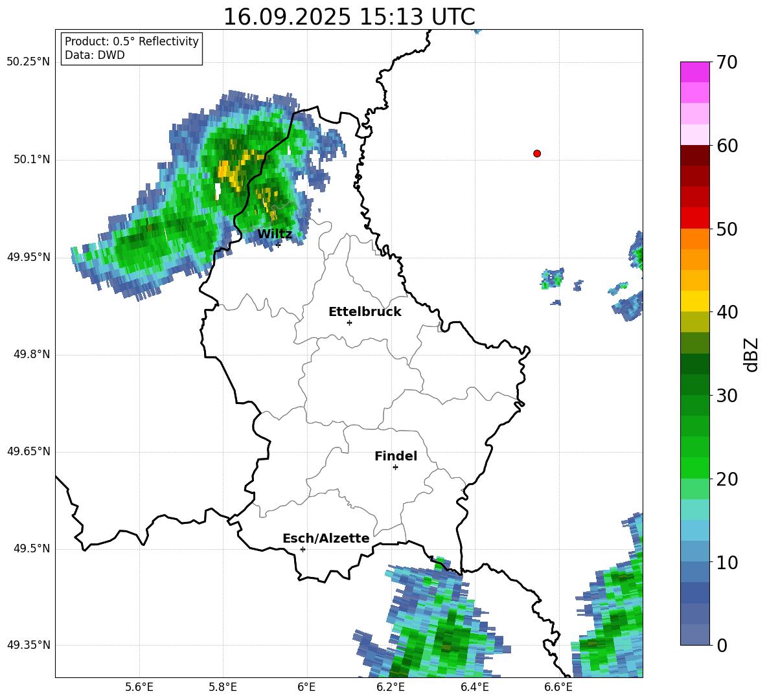The width and height of the screenshot is (767, 700).
Task: Click the 6.4°E longitude label
Action: (475, 687)
